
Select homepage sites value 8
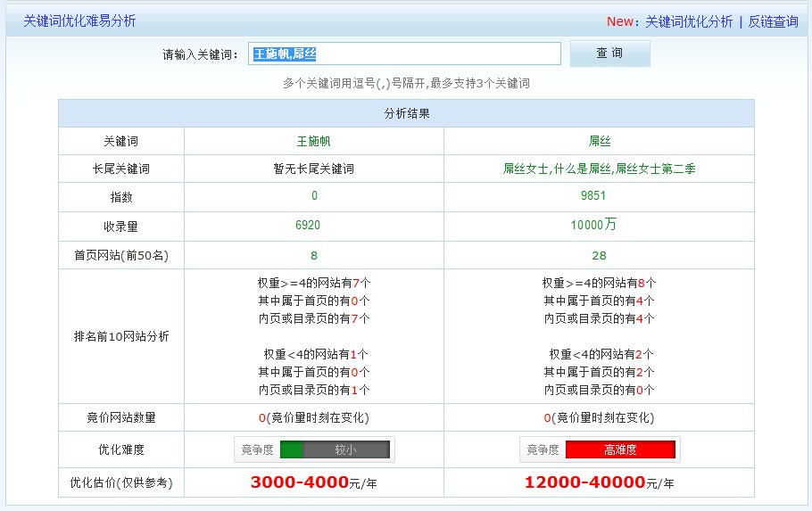coord(314,255)
